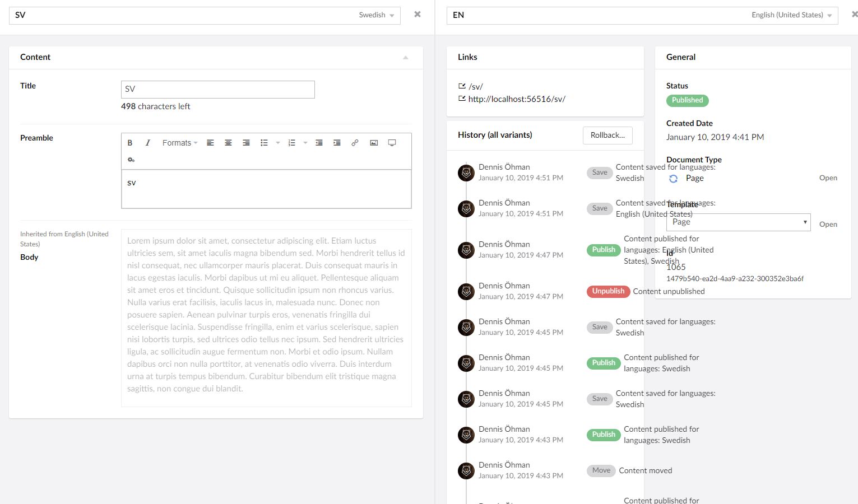
Task: Toggle bold in the Preamble editor
Action: click(x=130, y=142)
